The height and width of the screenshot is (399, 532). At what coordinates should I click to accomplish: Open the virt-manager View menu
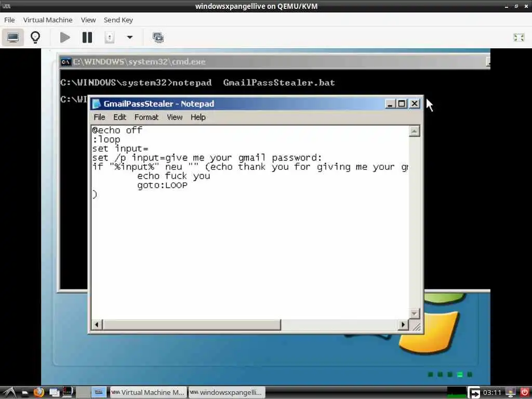pyautogui.click(x=88, y=20)
